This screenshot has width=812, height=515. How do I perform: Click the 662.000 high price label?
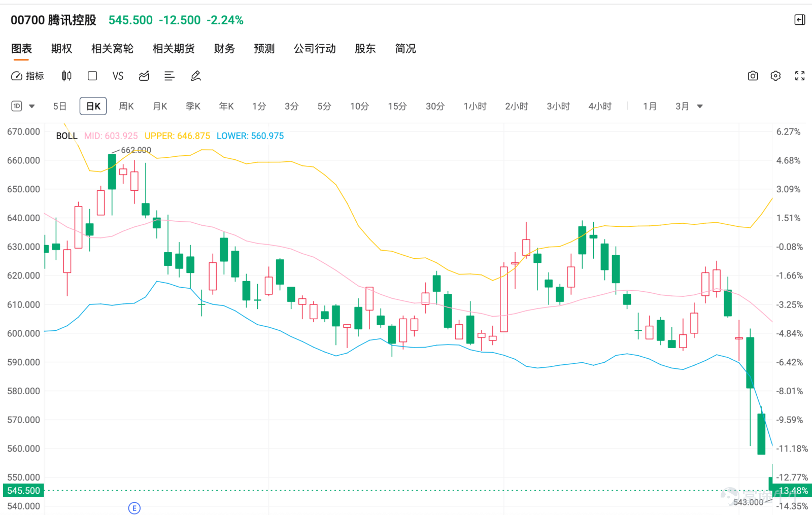(136, 150)
